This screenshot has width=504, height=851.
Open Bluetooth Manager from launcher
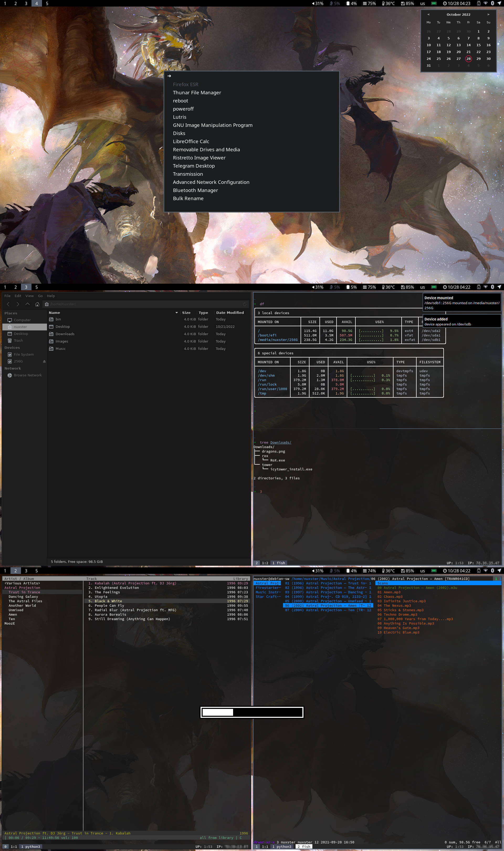tap(252, 191)
